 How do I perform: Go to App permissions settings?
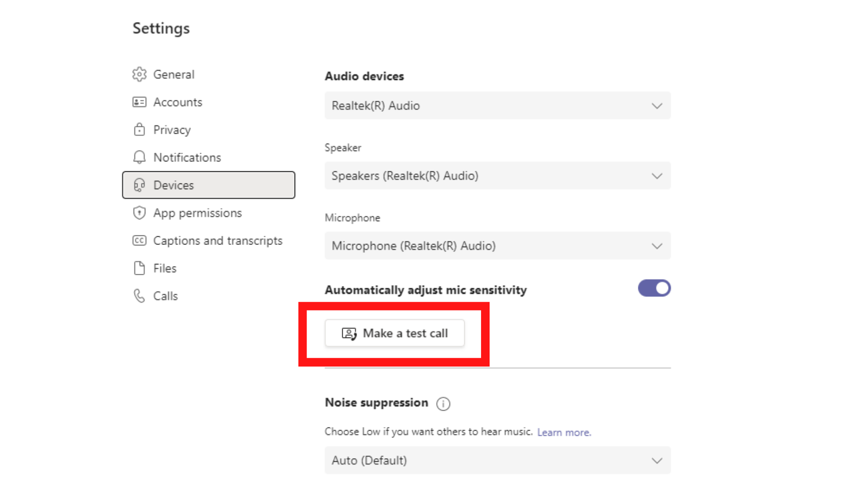[x=198, y=213]
